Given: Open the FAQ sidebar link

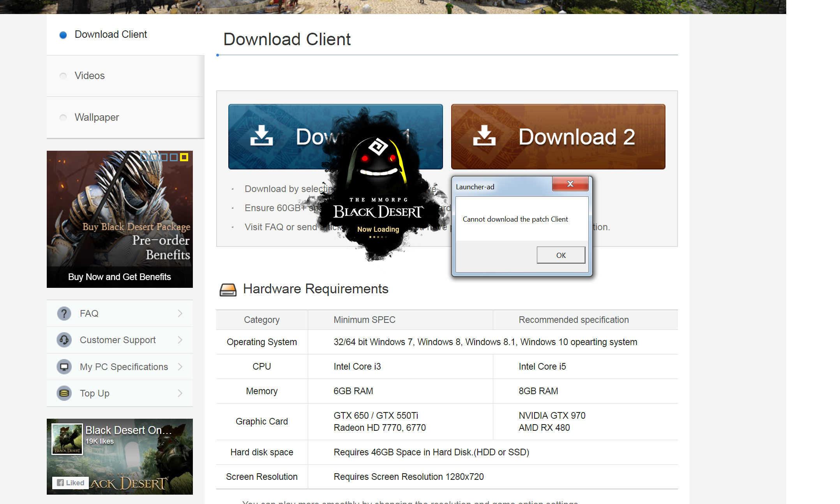Looking at the screenshot, I should click(x=120, y=314).
